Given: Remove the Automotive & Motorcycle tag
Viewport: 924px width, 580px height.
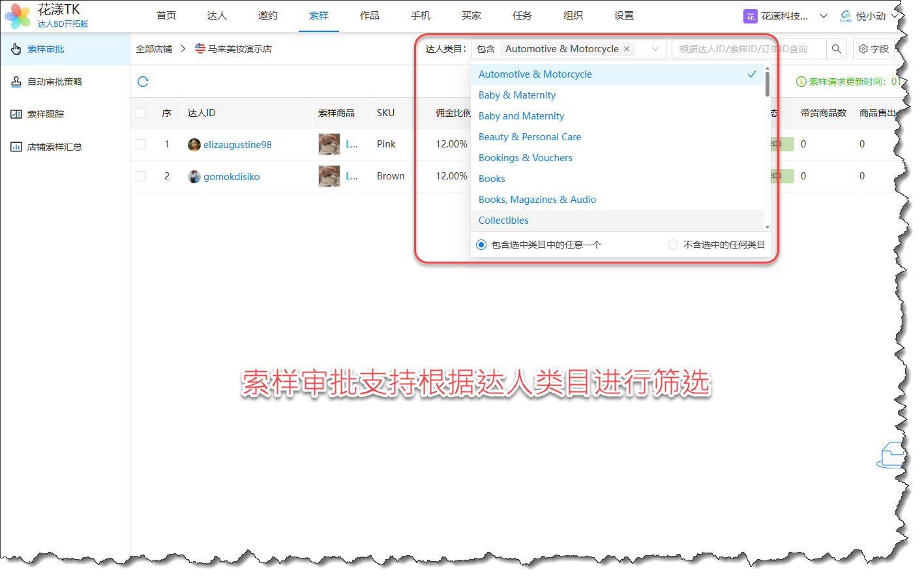Looking at the screenshot, I should pyautogui.click(x=627, y=49).
